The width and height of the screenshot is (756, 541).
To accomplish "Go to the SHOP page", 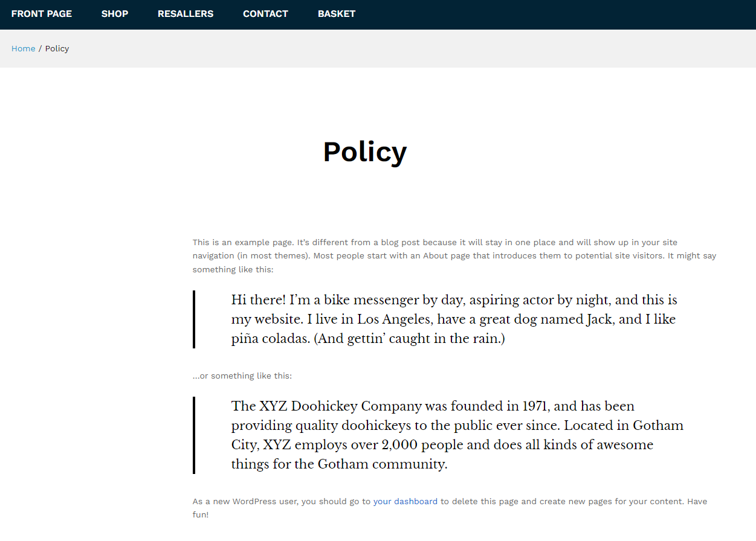I will coord(115,14).
